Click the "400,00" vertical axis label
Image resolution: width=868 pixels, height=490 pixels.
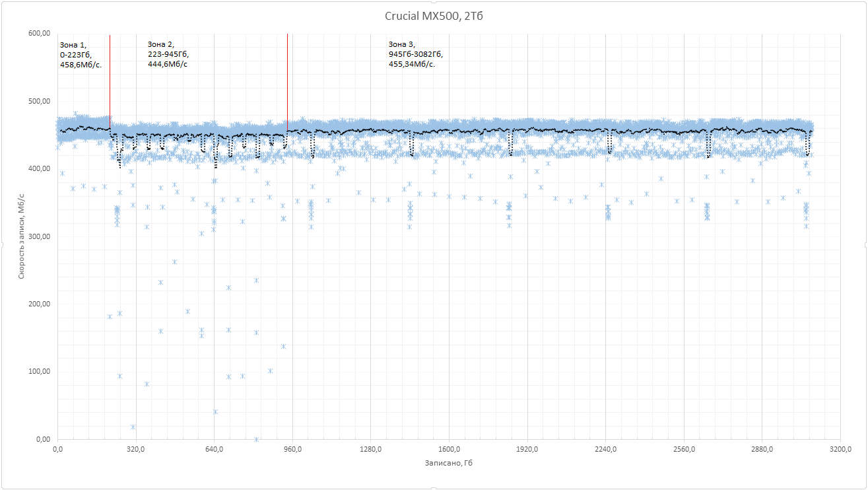pyautogui.click(x=41, y=169)
